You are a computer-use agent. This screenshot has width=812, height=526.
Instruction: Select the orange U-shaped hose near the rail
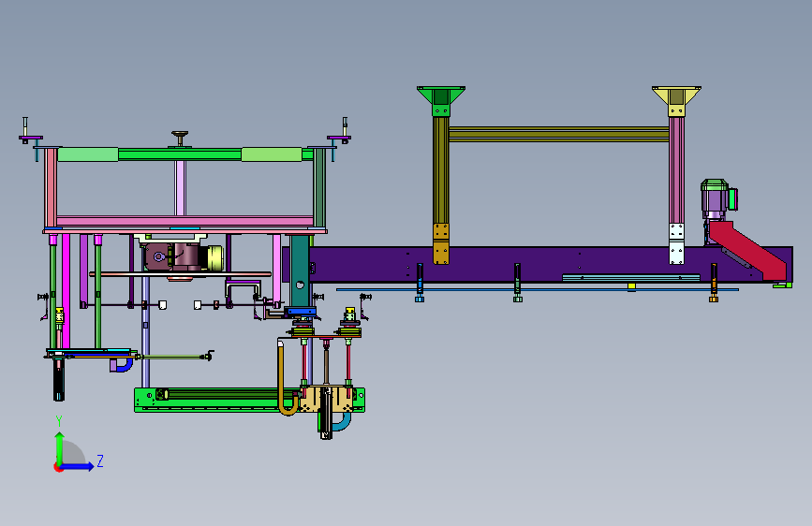point(288,379)
